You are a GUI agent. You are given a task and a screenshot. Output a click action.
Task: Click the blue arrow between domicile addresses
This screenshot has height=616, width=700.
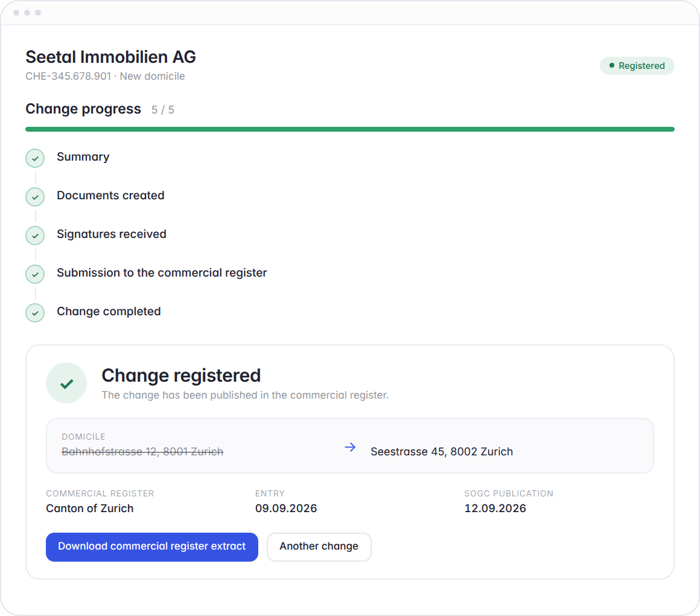351,447
